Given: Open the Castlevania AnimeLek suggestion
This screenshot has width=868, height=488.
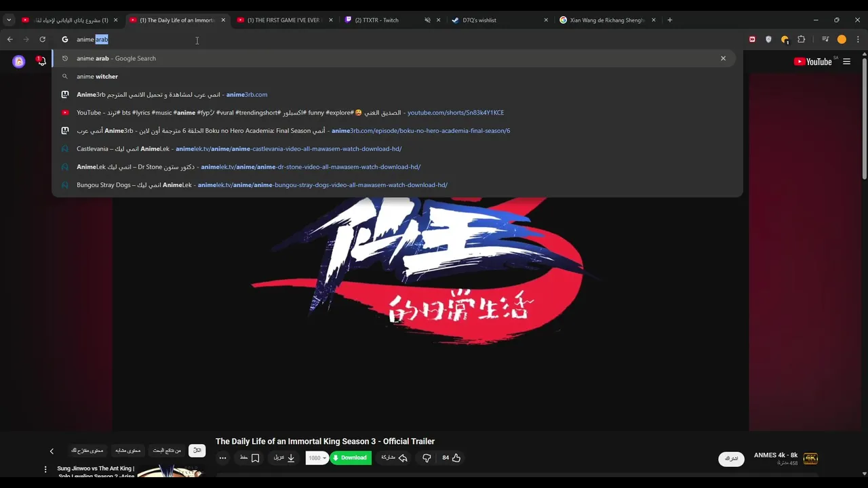Looking at the screenshot, I should point(395,148).
